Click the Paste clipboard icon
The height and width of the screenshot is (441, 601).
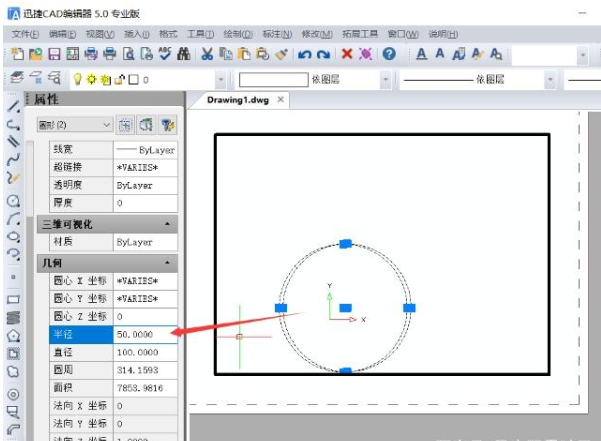point(244,54)
